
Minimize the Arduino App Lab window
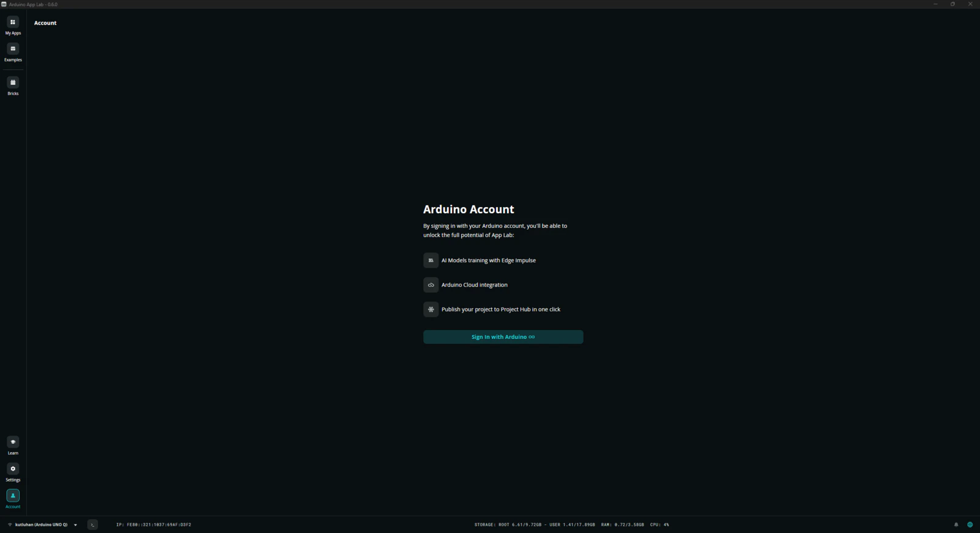pyautogui.click(x=935, y=4)
